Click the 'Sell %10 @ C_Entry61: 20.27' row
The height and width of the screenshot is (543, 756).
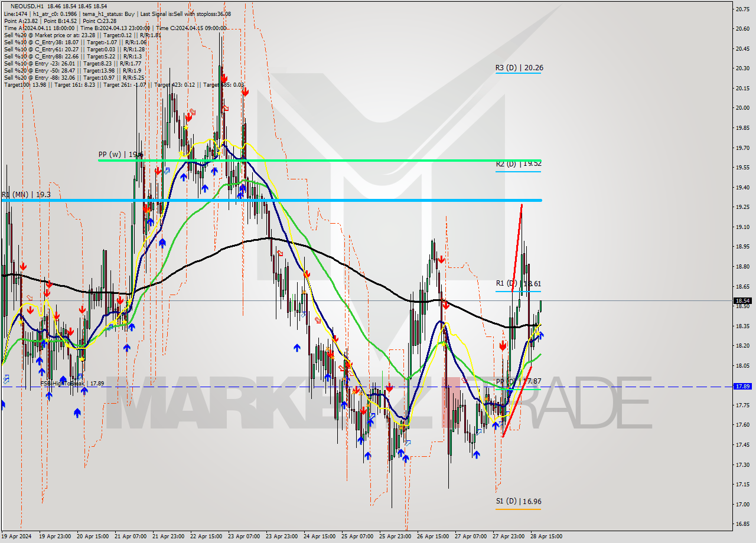(75, 49)
